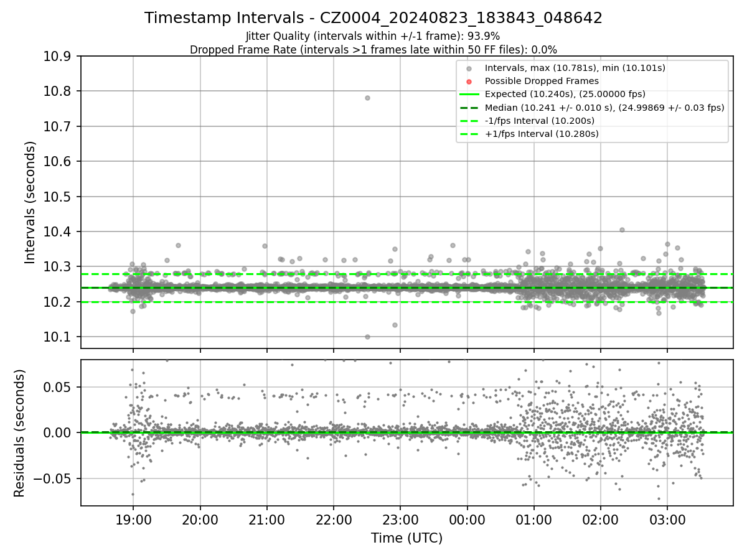
Task: Click the 10.6 y-axis tick label
Action: 59,162
